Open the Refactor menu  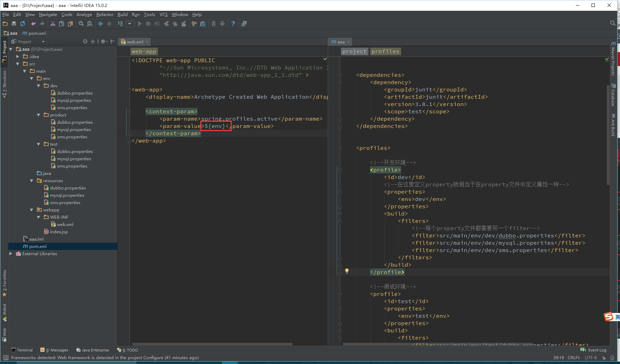click(105, 14)
